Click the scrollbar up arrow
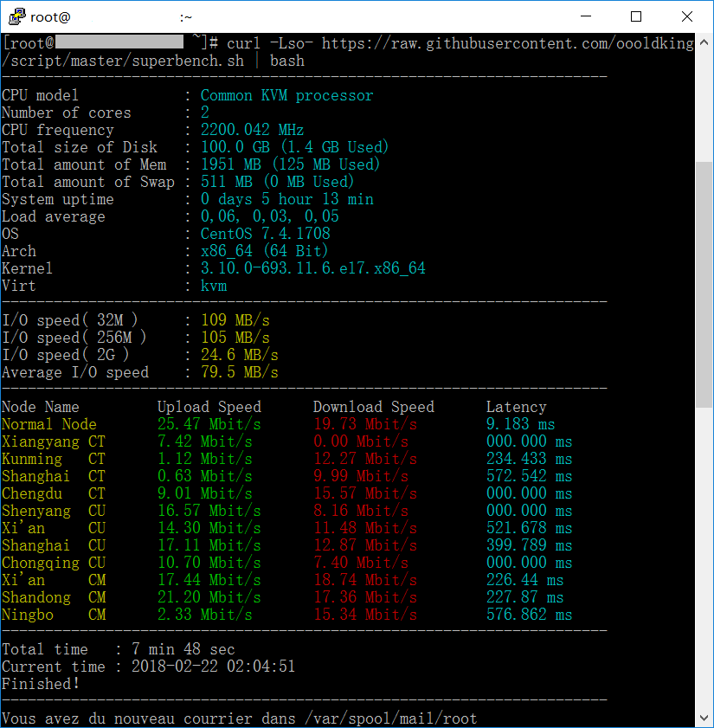This screenshot has height=728, width=714. coord(704,42)
